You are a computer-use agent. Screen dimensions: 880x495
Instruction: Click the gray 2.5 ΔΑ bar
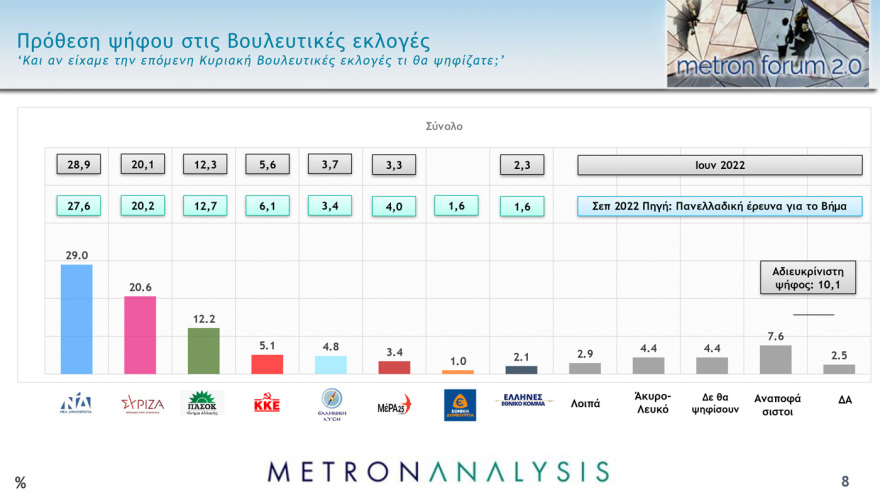coord(839,369)
